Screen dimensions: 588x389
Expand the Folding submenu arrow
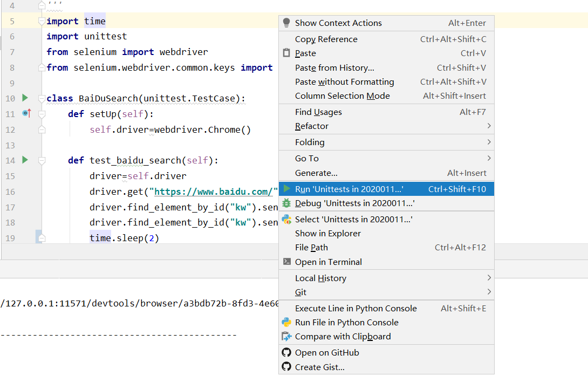coord(489,142)
